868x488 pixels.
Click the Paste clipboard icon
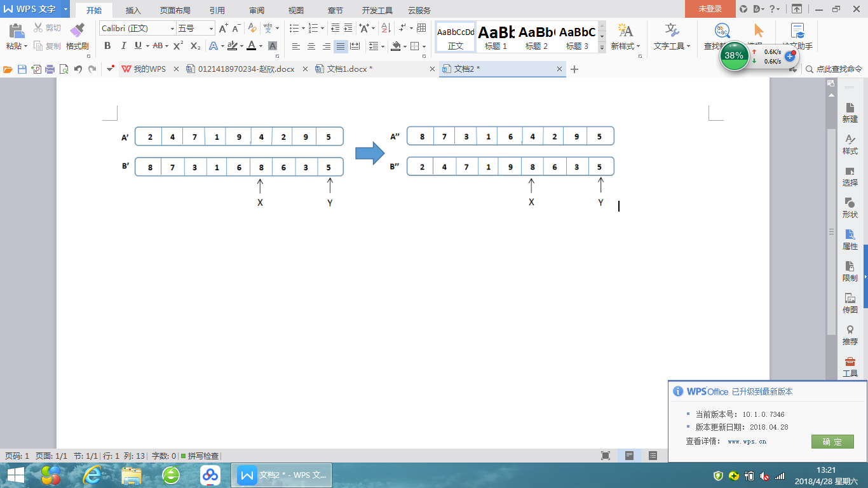tap(16, 30)
